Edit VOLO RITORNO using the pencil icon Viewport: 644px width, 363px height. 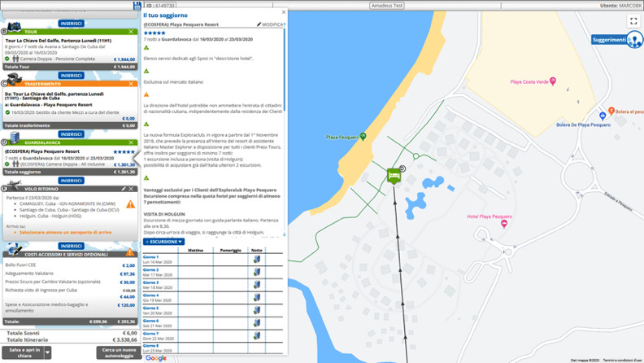click(x=124, y=189)
